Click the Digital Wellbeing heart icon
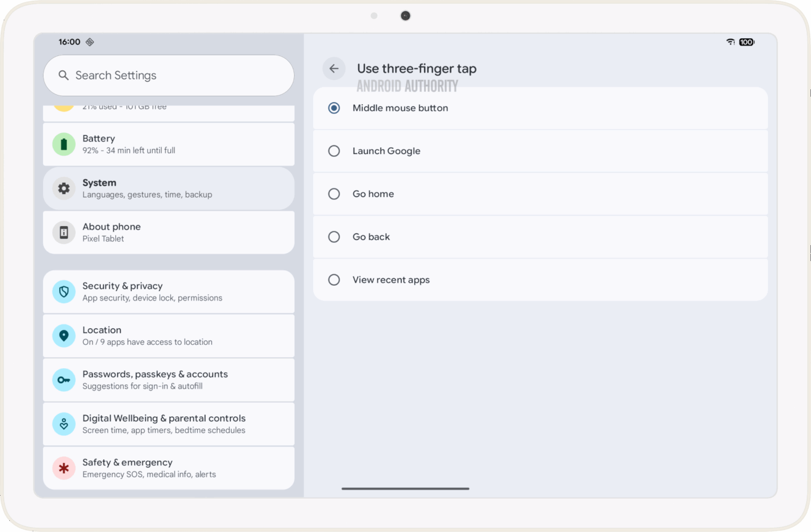The image size is (811, 532). [x=64, y=424]
